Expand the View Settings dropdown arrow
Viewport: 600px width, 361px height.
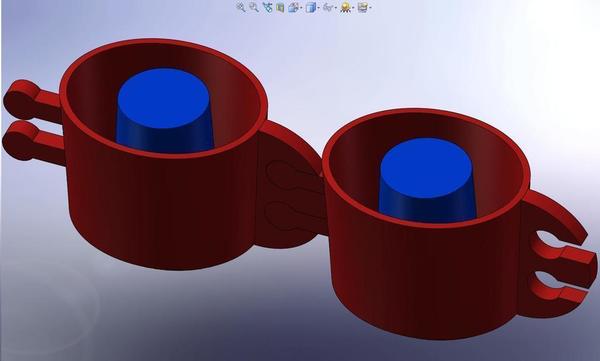click(x=370, y=8)
